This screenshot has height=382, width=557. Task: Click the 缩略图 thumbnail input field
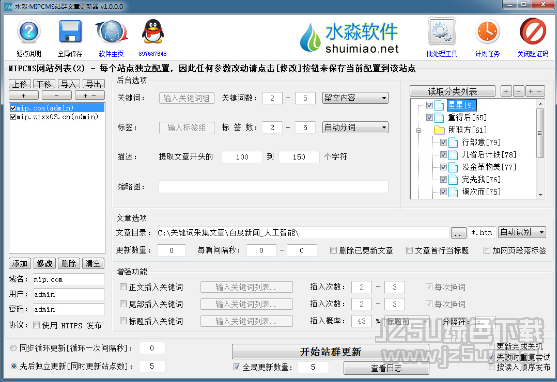(x=273, y=187)
